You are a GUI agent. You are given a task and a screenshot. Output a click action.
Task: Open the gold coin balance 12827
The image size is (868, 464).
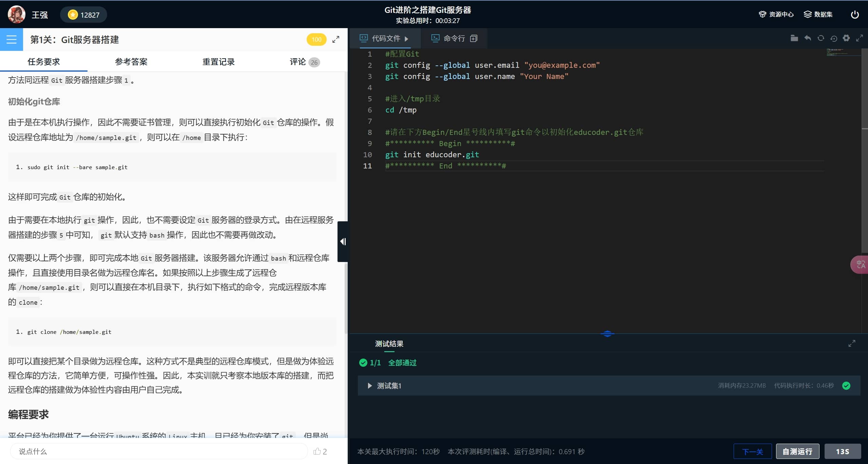click(83, 15)
